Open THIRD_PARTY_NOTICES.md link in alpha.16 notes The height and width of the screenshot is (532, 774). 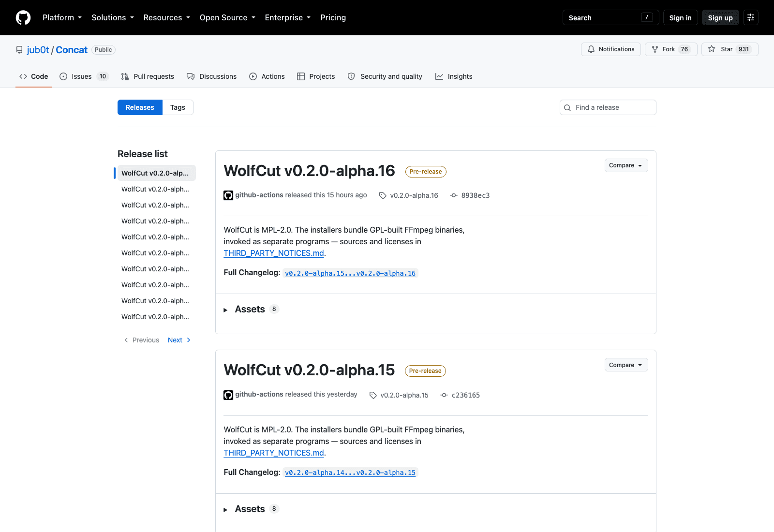pos(274,253)
